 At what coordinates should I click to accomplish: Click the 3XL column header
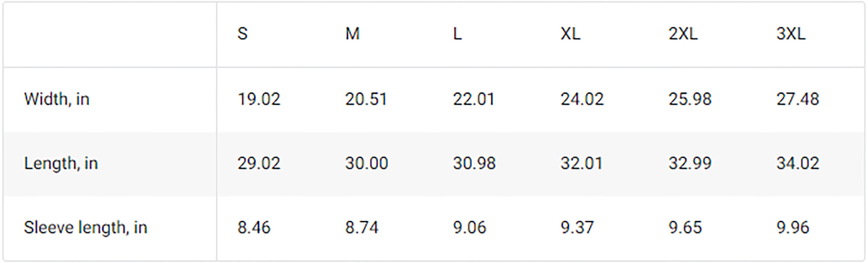pos(791,34)
